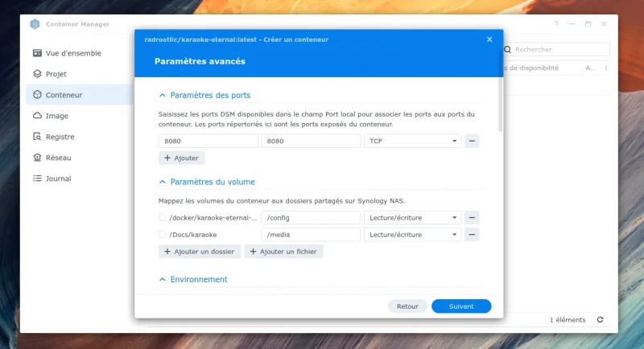
Task: Remove the /media volume row
Action: tap(472, 235)
